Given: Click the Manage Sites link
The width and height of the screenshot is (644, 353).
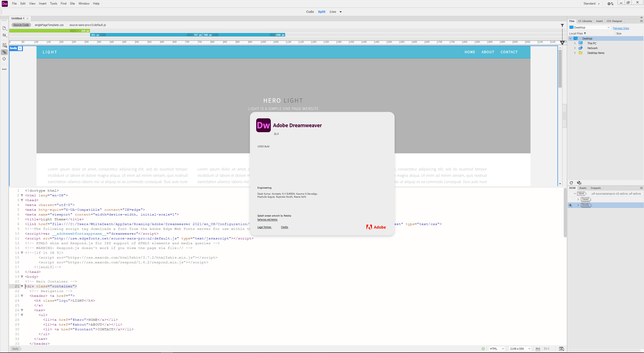Looking at the screenshot, I should pos(621,28).
